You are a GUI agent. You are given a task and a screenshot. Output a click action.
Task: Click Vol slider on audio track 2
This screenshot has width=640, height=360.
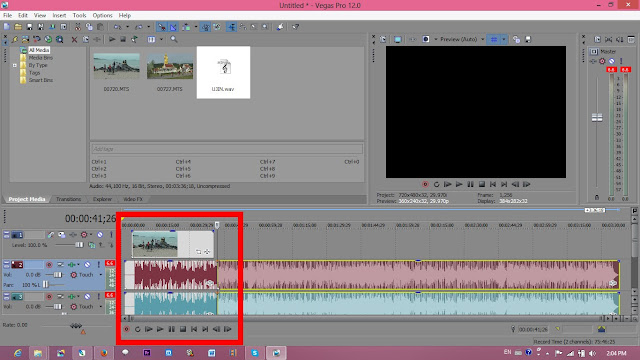(58, 275)
